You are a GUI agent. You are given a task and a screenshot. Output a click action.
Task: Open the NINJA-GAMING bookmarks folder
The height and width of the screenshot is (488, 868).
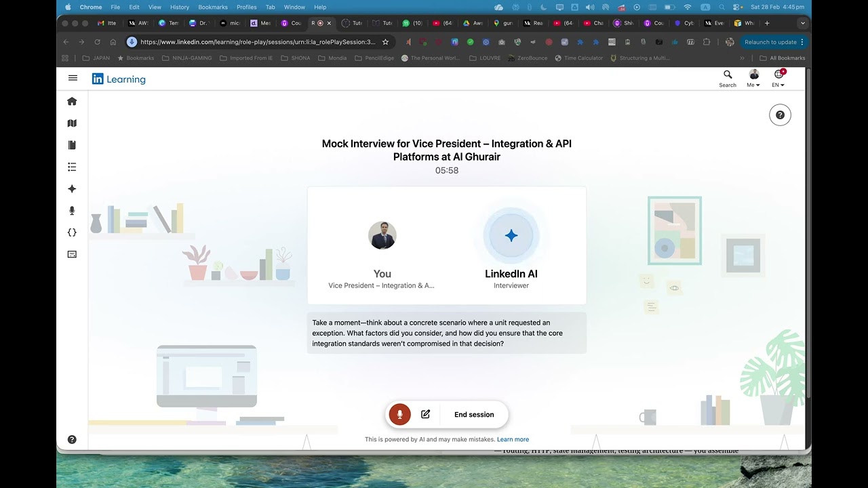186,58
